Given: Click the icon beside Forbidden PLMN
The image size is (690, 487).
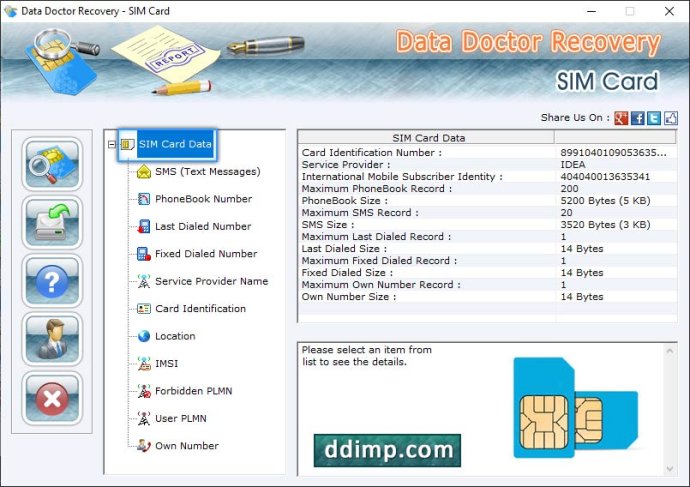Looking at the screenshot, I should (144, 391).
